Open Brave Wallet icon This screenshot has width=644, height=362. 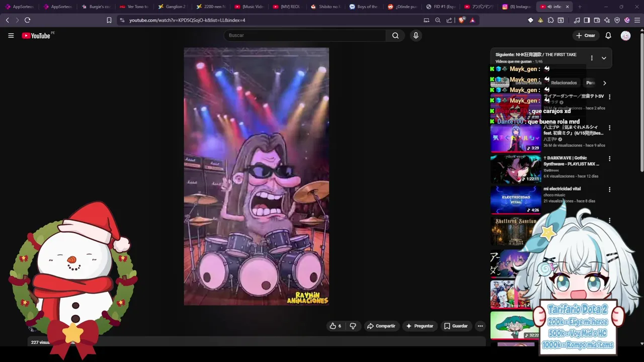click(x=597, y=20)
